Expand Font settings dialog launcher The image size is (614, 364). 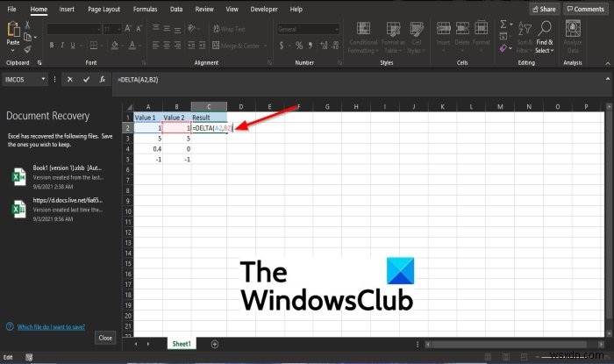pos(144,62)
